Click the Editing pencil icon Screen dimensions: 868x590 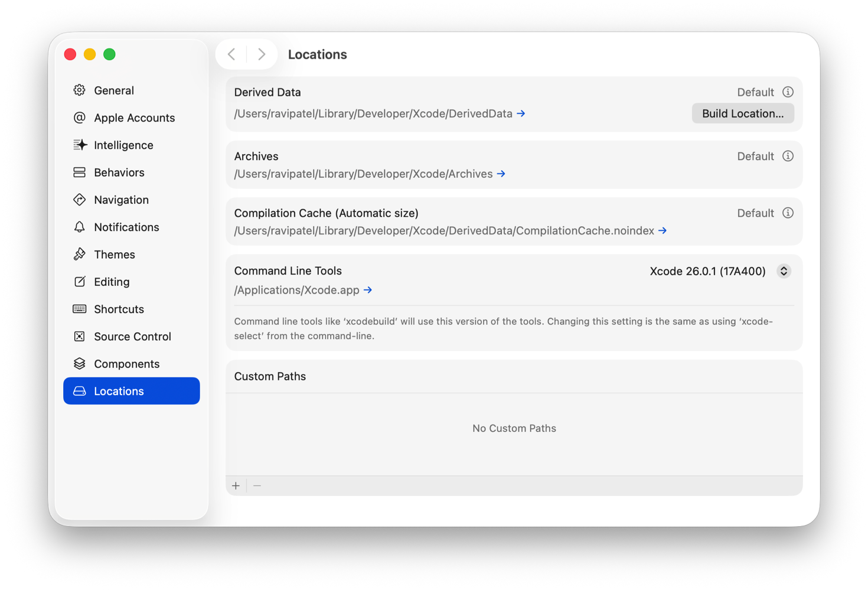(x=79, y=282)
